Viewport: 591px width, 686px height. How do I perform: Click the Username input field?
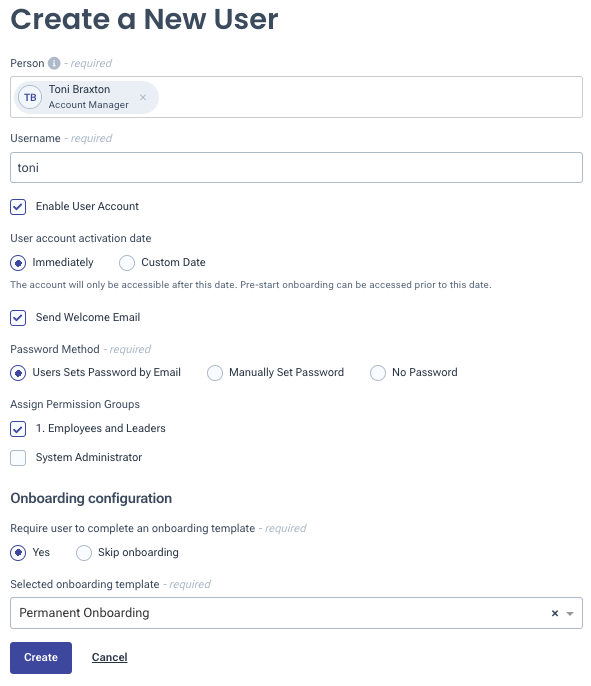click(x=296, y=168)
